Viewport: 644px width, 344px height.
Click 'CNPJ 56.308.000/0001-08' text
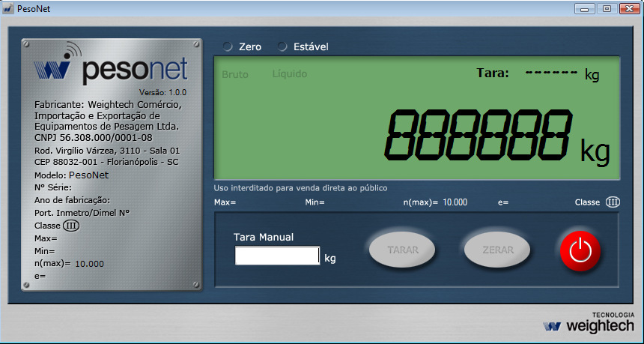pos(94,138)
